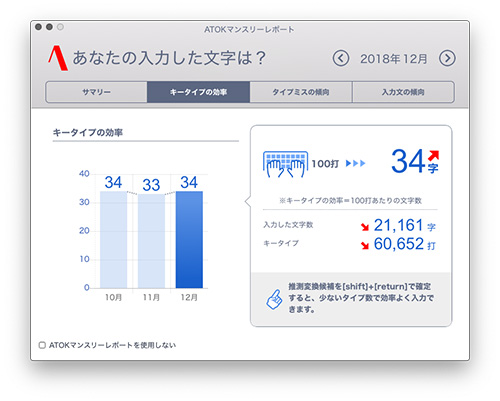
Task: Switch to タイプミスの傾向 tab
Action: pos(301,92)
